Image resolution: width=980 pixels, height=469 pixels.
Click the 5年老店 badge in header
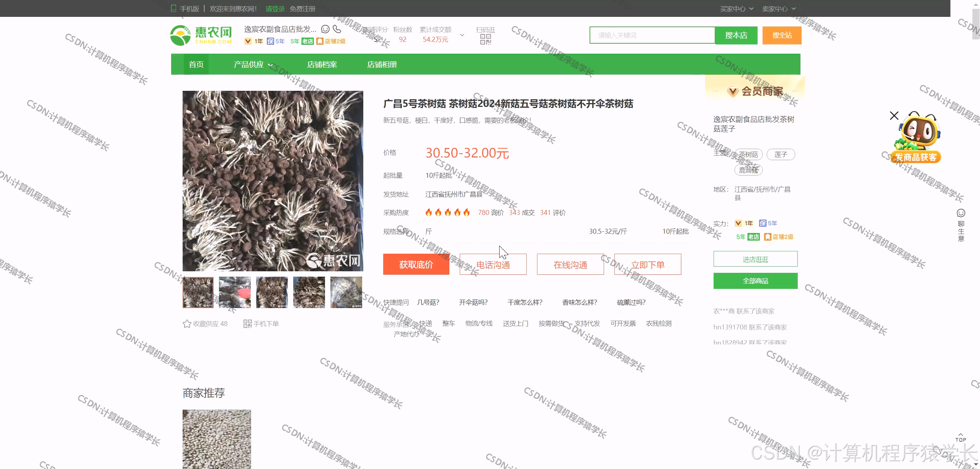tap(302, 41)
